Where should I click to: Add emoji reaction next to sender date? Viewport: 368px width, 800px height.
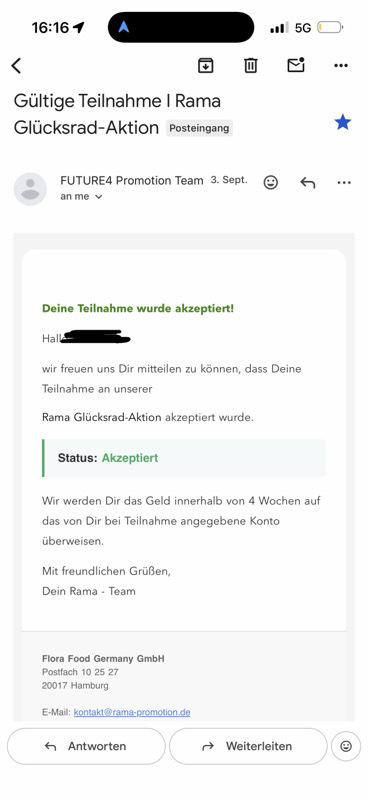[x=271, y=182]
